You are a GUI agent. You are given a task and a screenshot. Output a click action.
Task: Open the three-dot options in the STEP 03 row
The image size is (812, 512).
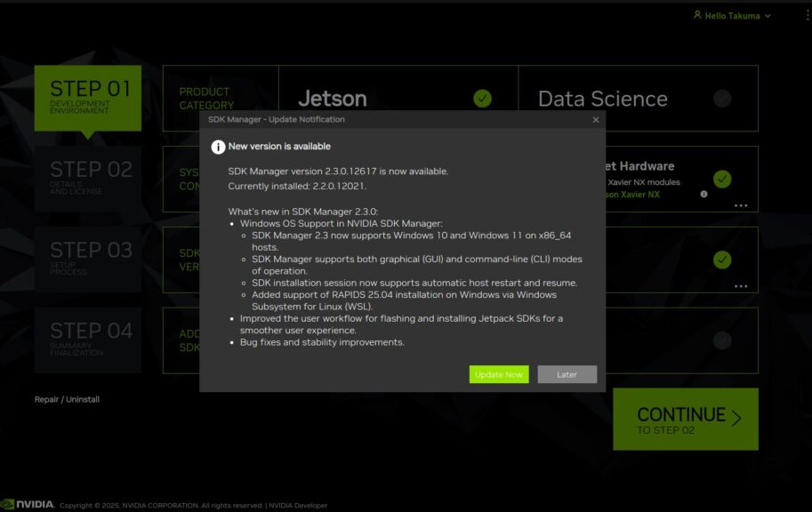(x=741, y=286)
